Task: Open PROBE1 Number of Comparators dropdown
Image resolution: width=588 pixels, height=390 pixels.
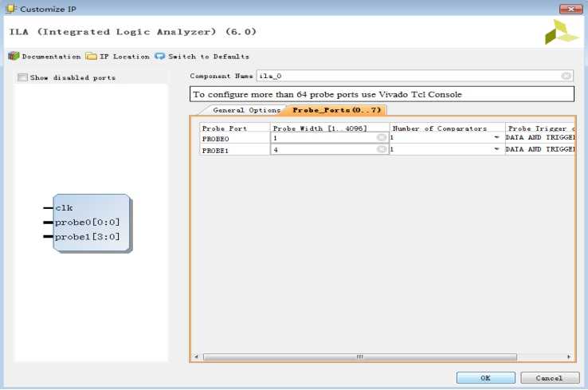Action: [496, 149]
